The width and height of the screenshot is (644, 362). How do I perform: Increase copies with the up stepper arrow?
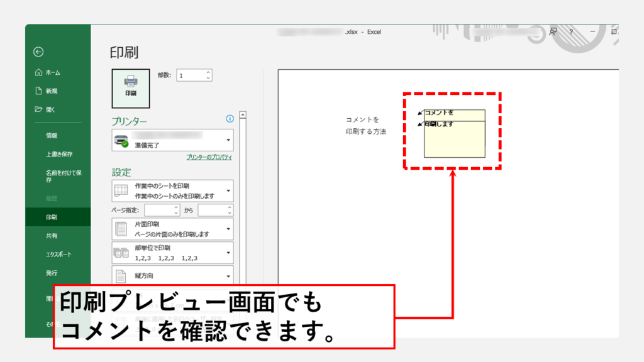(x=208, y=73)
